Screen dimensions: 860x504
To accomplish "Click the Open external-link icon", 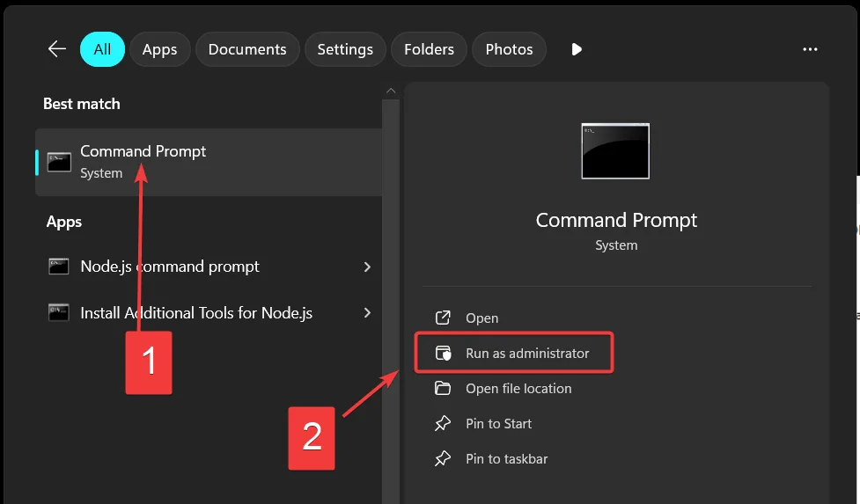I will pyautogui.click(x=443, y=318).
